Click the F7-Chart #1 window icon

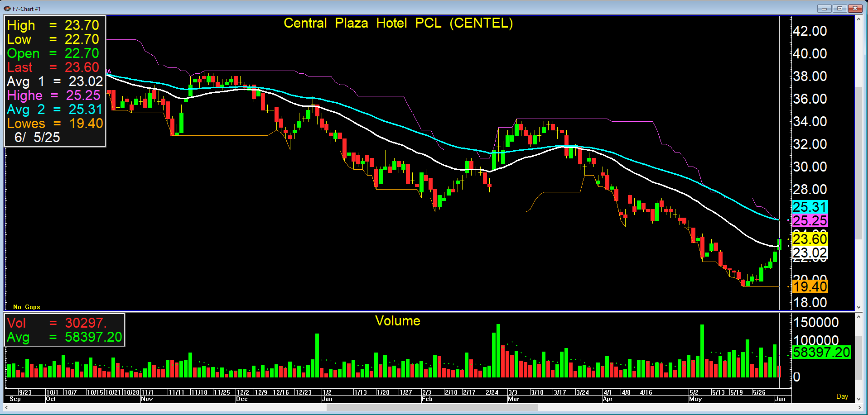coord(7,9)
